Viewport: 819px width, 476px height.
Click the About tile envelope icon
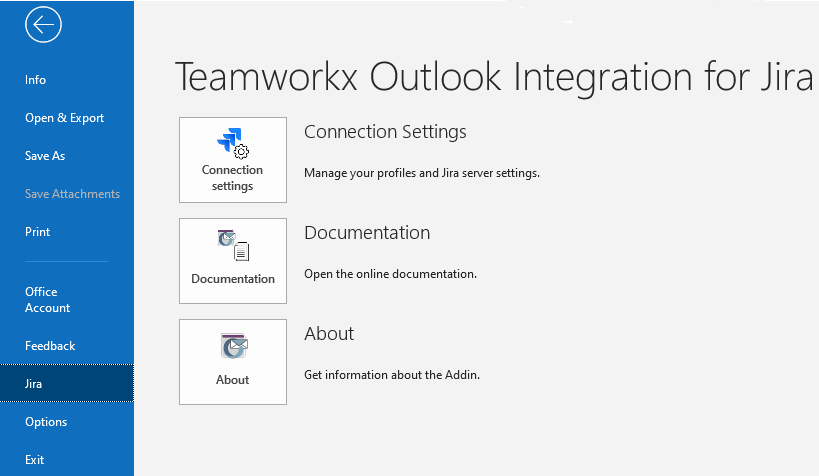pyautogui.click(x=233, y=346)
